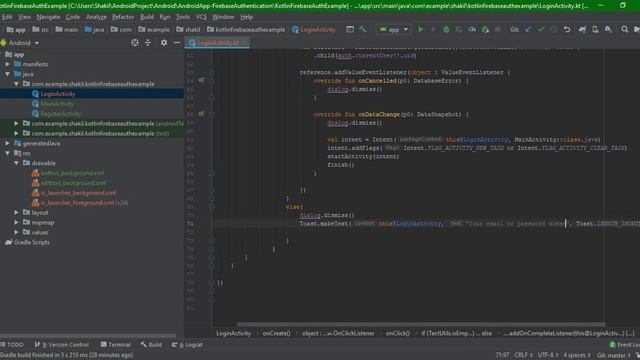Open Project panel gear settings
The image size is (640, 360).
[164, 42]
